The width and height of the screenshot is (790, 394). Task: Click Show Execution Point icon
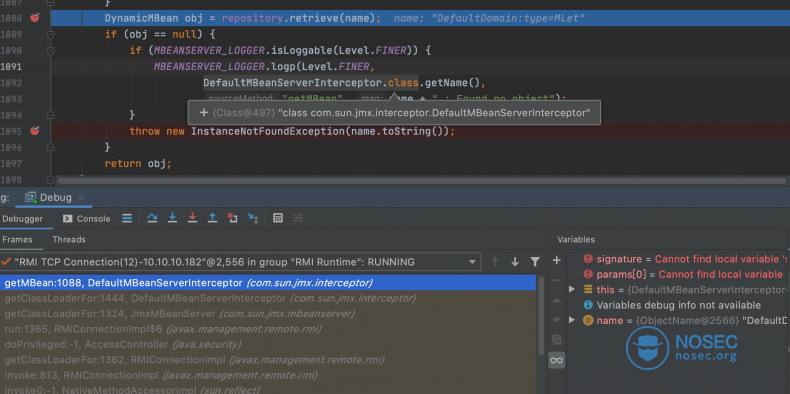[127, 218]
